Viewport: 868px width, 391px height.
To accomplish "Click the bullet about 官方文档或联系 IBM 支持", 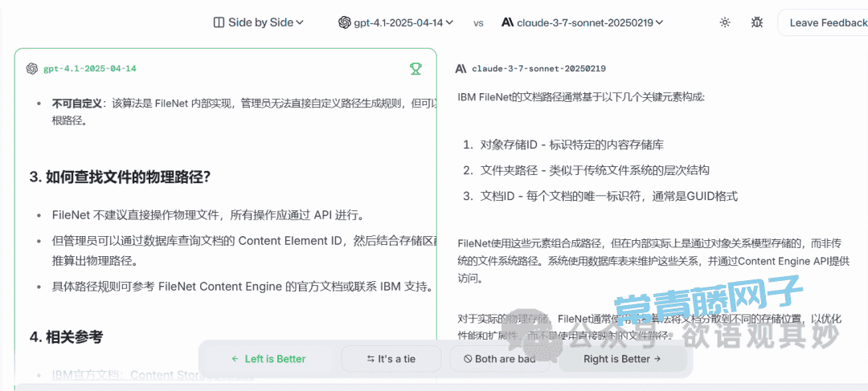I will (x=242, y=287).
